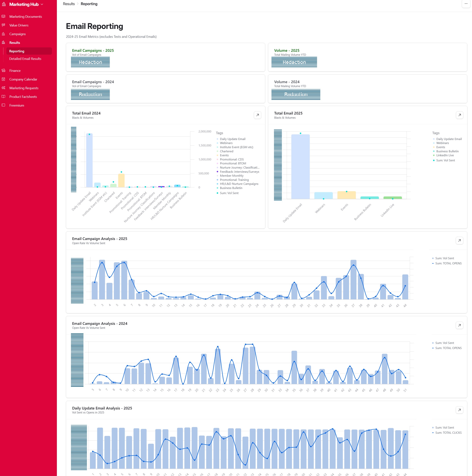This screenshot has width=472, height=476.
Task: Toggle LinkedIn Live legend in Total Email 2025
Action: (445, 155)
